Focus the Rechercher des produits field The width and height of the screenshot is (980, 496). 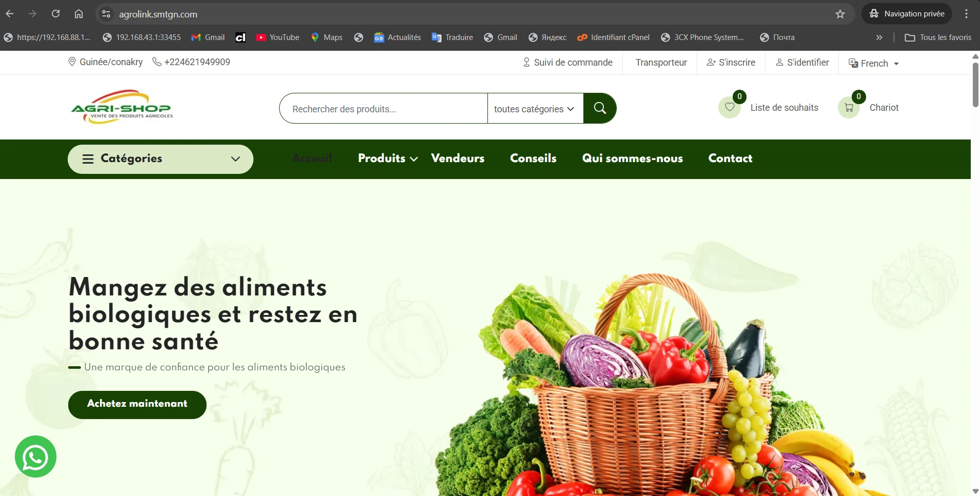[383, 109]
